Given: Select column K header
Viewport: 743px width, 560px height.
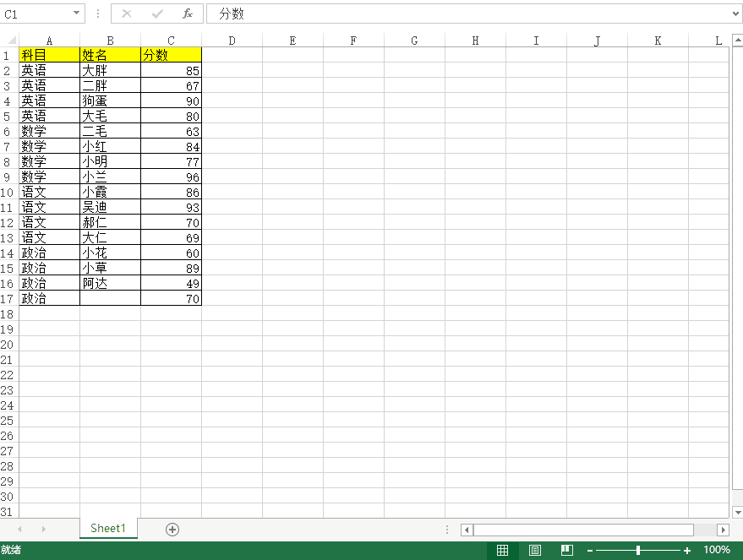Looking at the screenshot, I should [658, 41].
